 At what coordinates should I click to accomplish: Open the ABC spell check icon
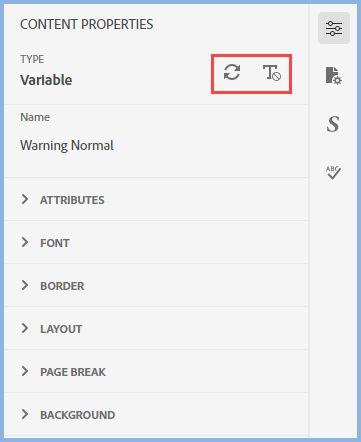click(x=333, y=172)
